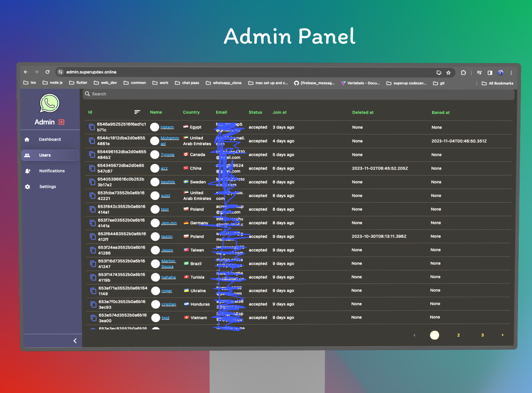Screen dimensions: 532x393
Task: Open the browser extensions puzzle icon
Action: [463, 73]
